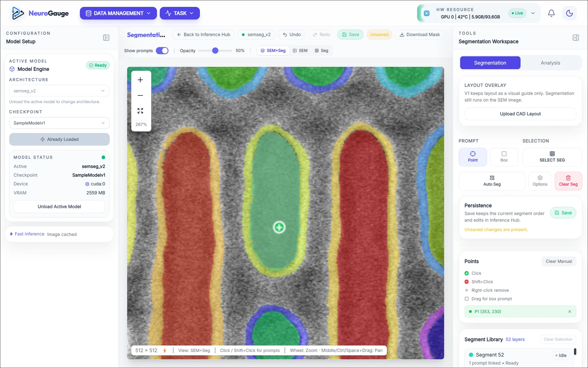Viewport: 588px width, 368px height.
Task: Select the Point prompt mode
Action: (473, 157)
